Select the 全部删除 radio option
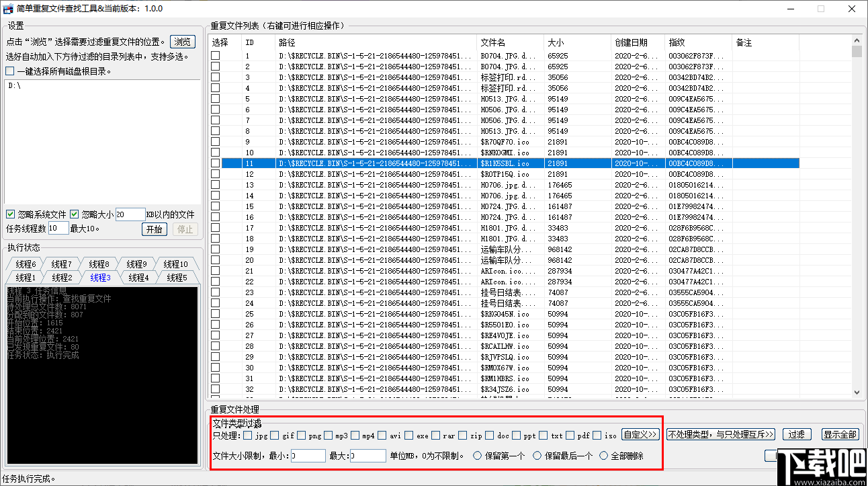 (x=604, y=456)
